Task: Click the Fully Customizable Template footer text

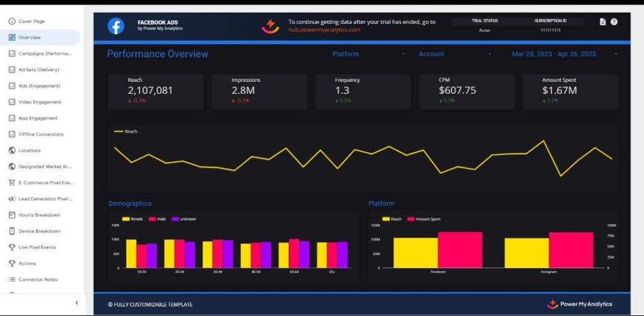Action: (153, 305)
